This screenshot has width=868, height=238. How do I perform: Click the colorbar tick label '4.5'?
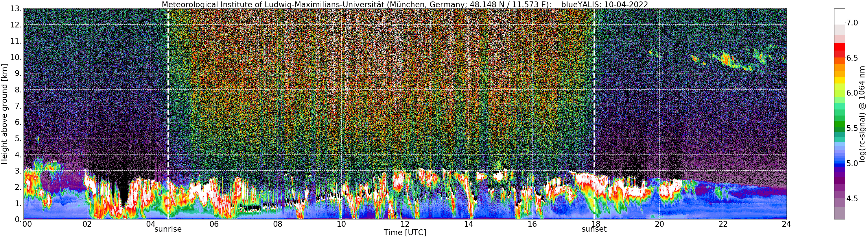pos(852,199)
